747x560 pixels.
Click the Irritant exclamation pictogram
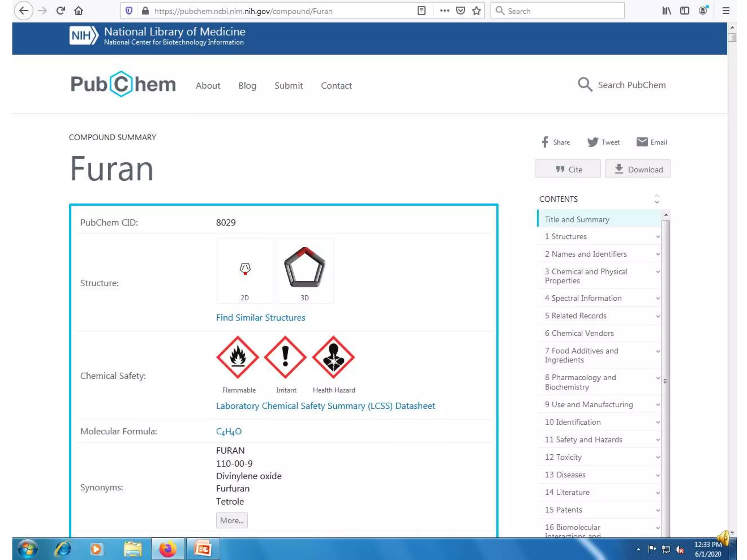coord(285,357)
